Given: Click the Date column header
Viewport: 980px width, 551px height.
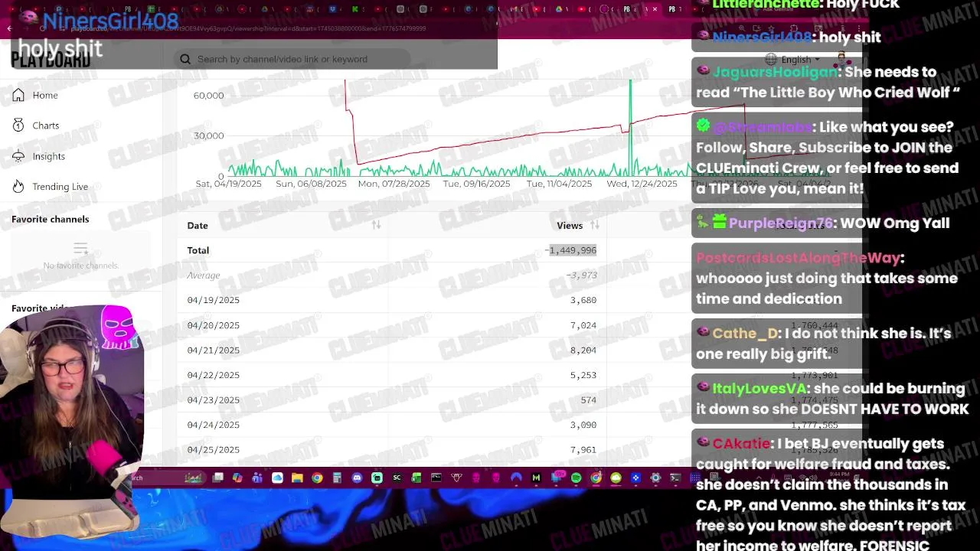Looking at the screenshot, I should (x=198, y=225).
